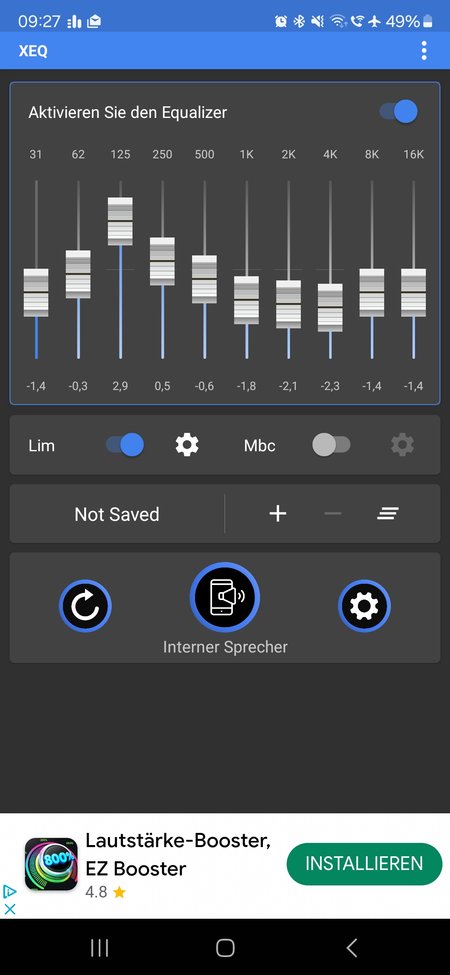Open the Not Saved preset selector

click(117, 514)
